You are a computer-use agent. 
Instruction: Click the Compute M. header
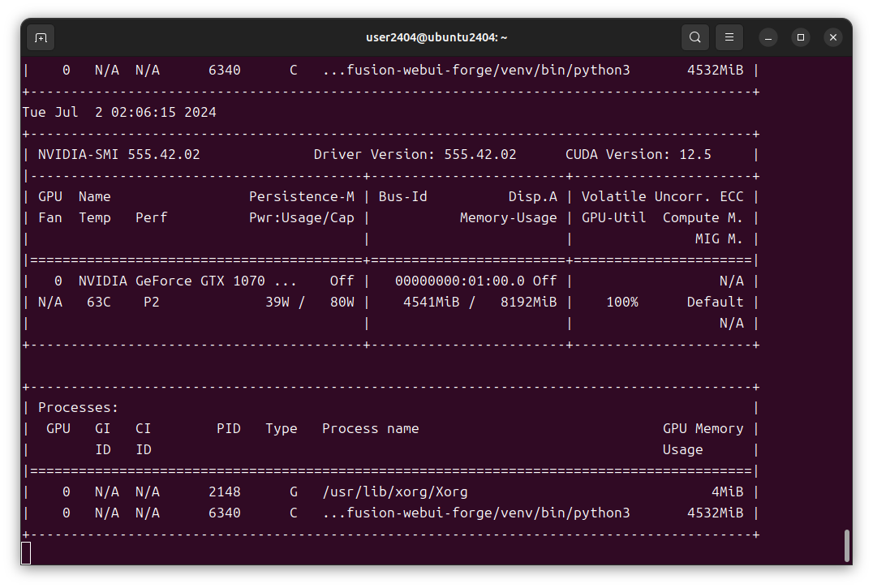(703, 218)
